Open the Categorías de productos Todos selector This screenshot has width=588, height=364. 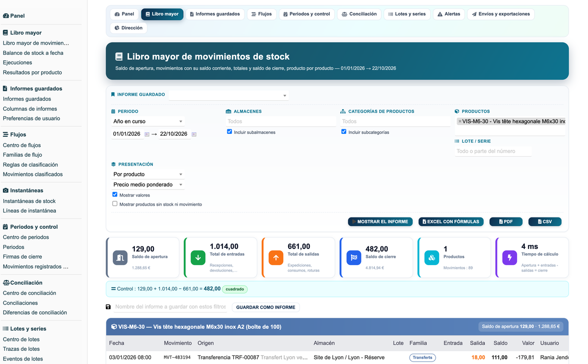395,121
